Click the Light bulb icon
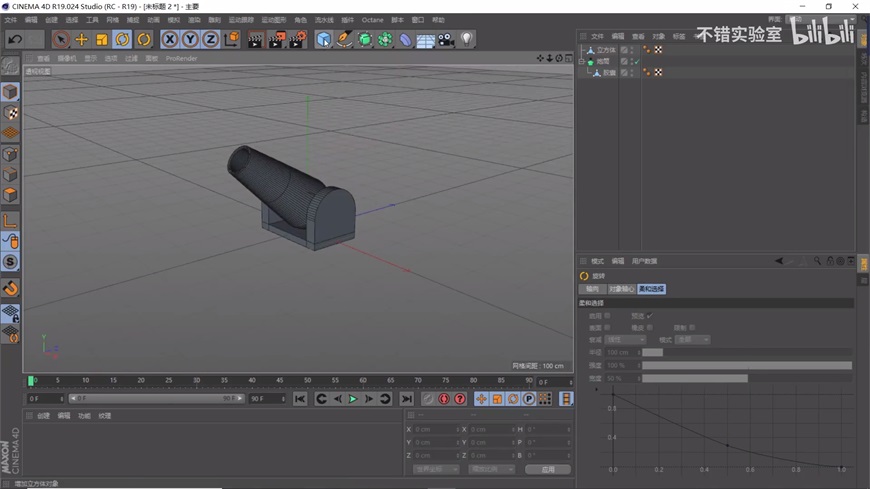 [467, 40]
